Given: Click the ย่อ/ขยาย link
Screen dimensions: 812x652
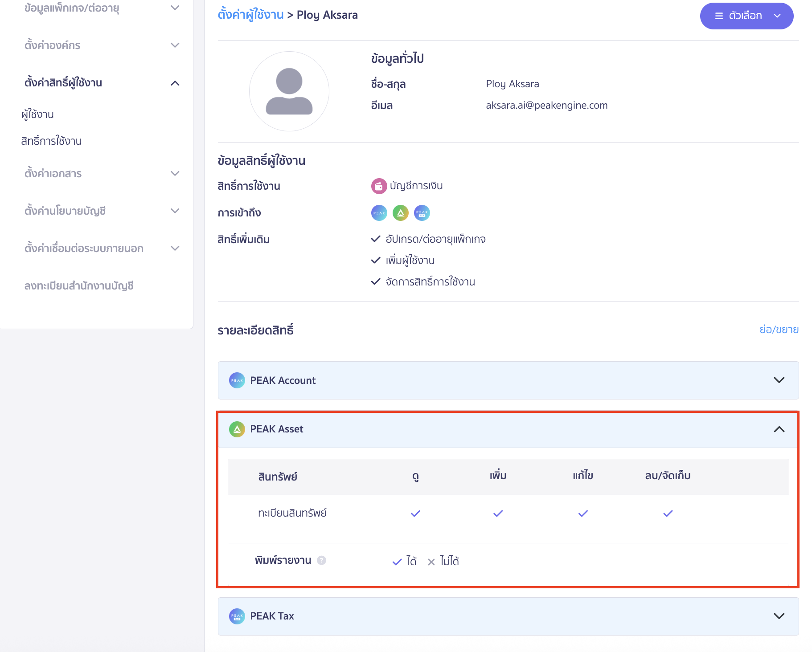Looking at the screenshot, I should tap(779, 330).
